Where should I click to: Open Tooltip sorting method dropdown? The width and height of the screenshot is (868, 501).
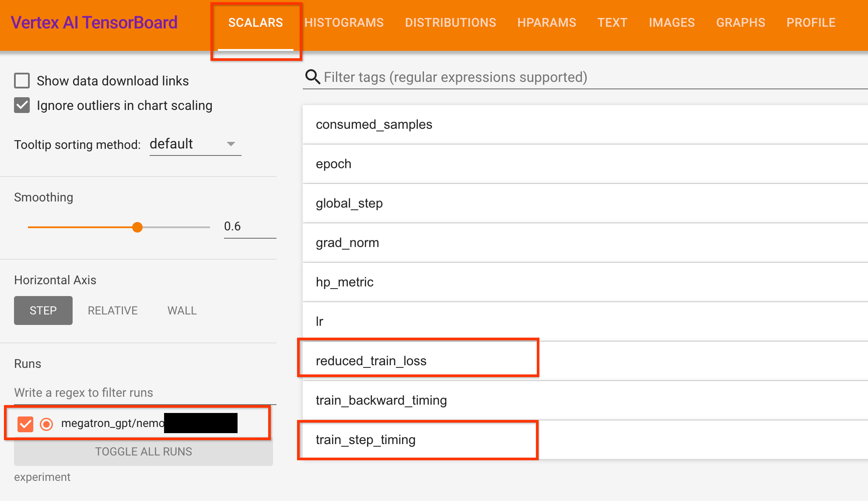click(195, 144)
